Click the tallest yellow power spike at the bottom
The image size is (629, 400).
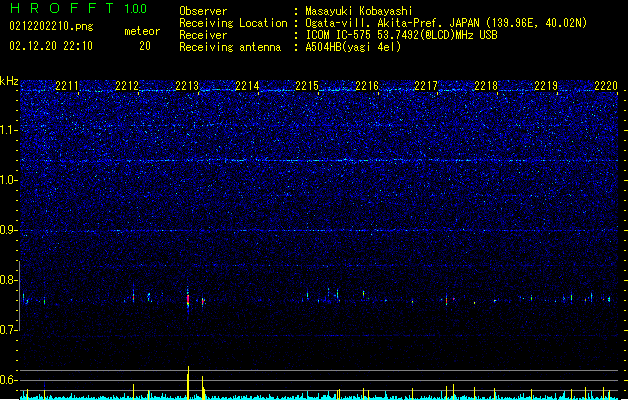coord(188,382)
